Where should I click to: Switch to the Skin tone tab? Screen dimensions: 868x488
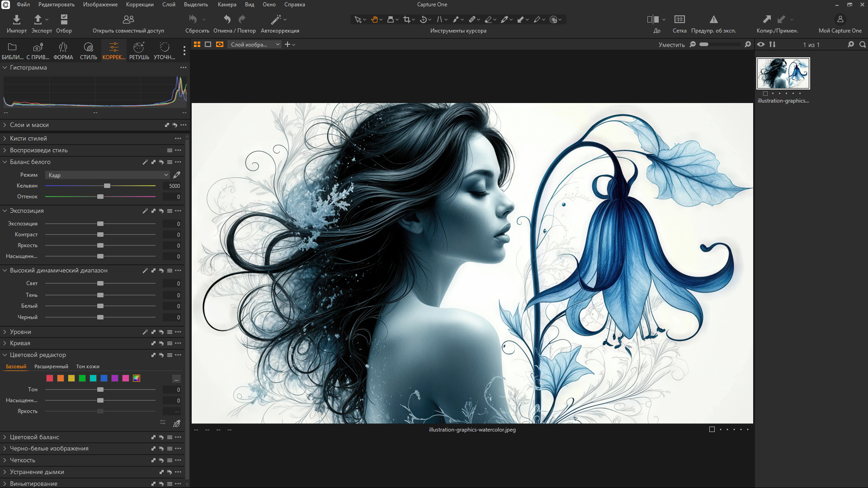coord(88,366)
